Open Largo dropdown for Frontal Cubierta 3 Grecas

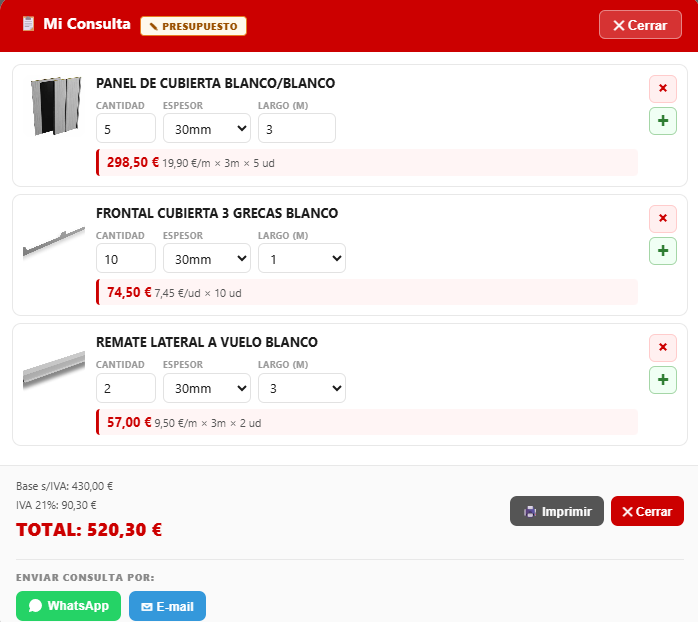[x=302, y=258]
